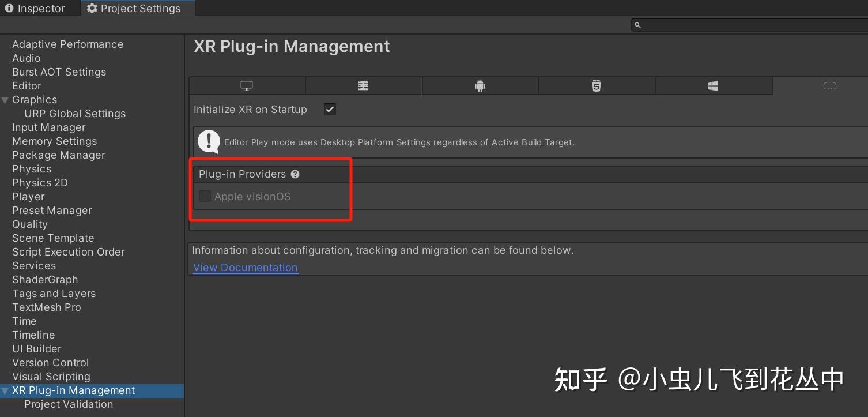Image resolution: width=868 pixels, height=417 pixels.
Task: Disable Initialize XR on Startup checkbox
Action: point(330,110)
